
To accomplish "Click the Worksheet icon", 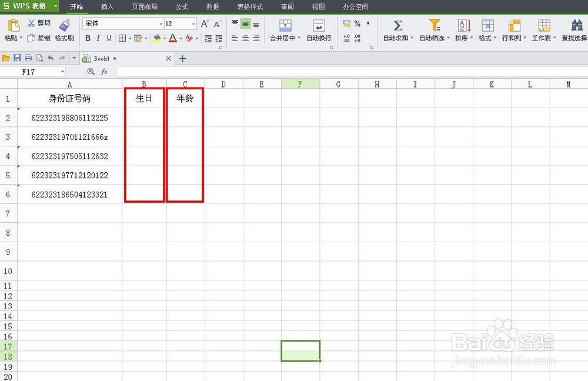I will point(544,25).
